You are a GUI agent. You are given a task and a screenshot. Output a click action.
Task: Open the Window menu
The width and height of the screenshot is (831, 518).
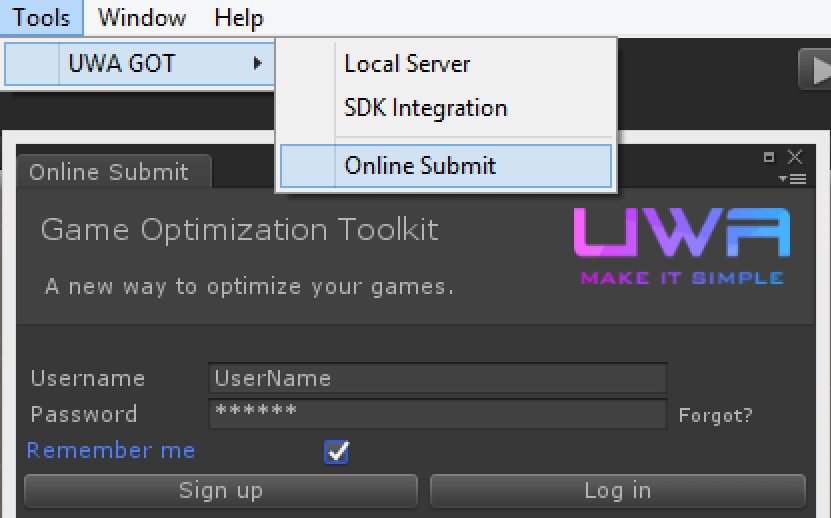[142, 18]
